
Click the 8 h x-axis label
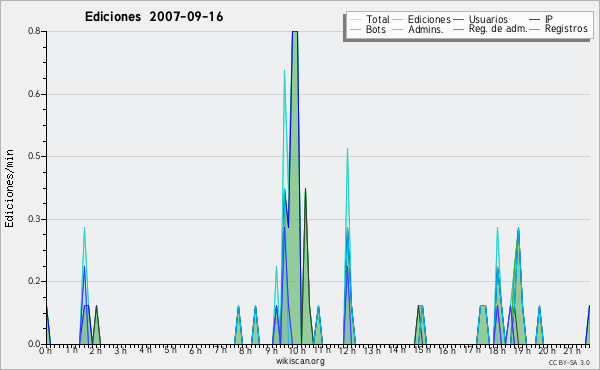pos(245,350)
